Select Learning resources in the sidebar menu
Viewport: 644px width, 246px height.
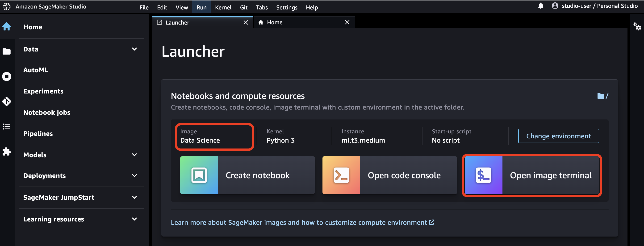click(54, 219)
